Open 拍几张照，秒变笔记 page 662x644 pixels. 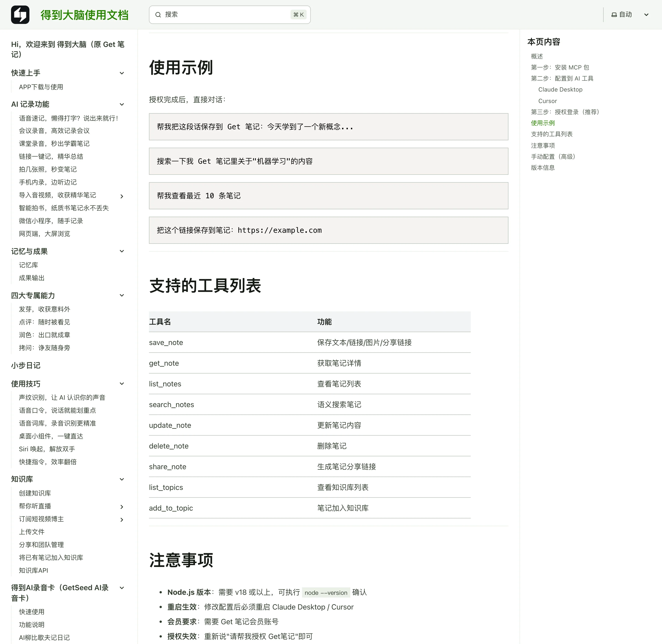[x=48, y=169]
